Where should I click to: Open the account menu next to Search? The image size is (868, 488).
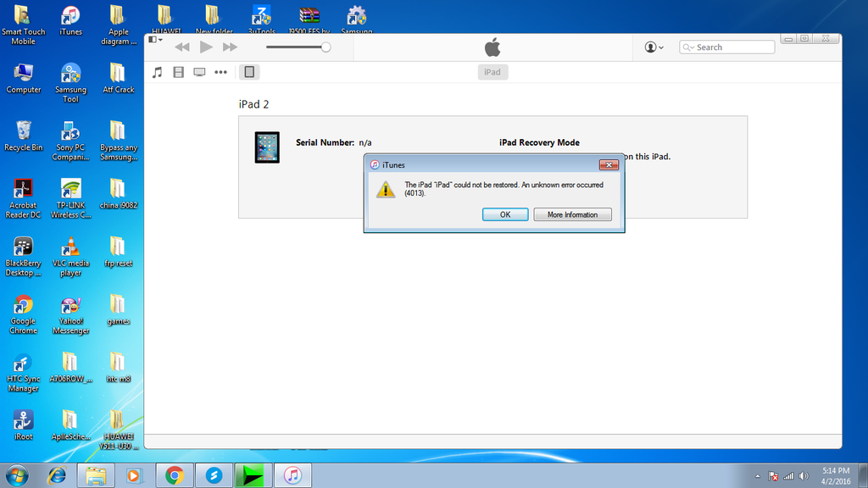[652, 47]
